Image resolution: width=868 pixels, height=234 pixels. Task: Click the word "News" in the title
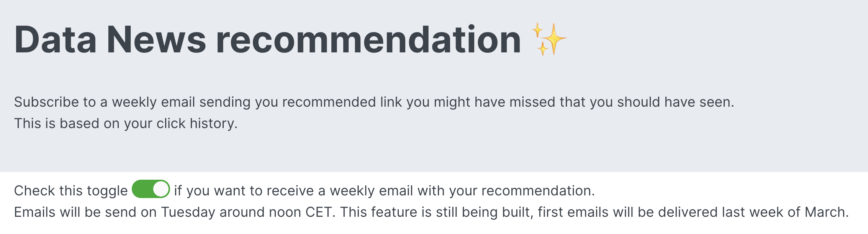tap(156, 39)
